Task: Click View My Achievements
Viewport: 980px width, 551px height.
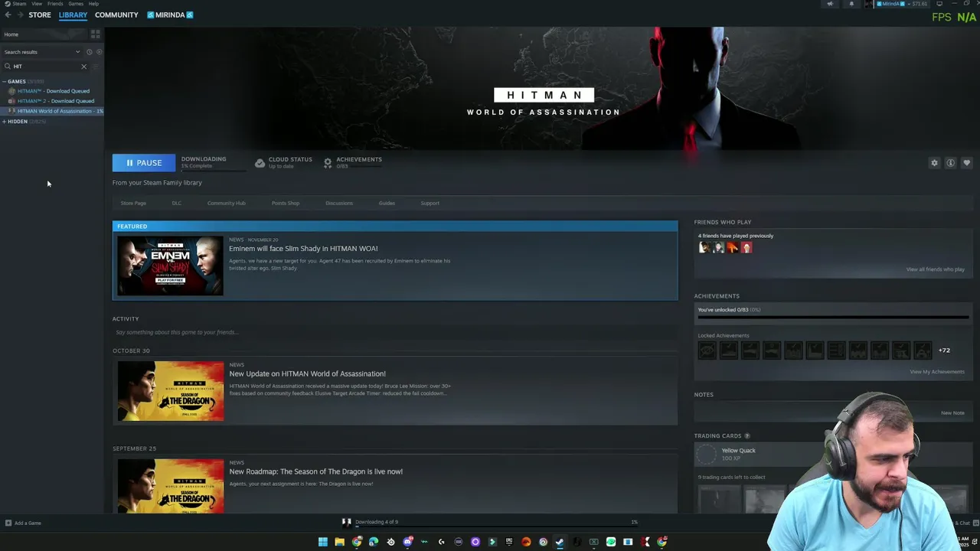Action: click(937, 372)
